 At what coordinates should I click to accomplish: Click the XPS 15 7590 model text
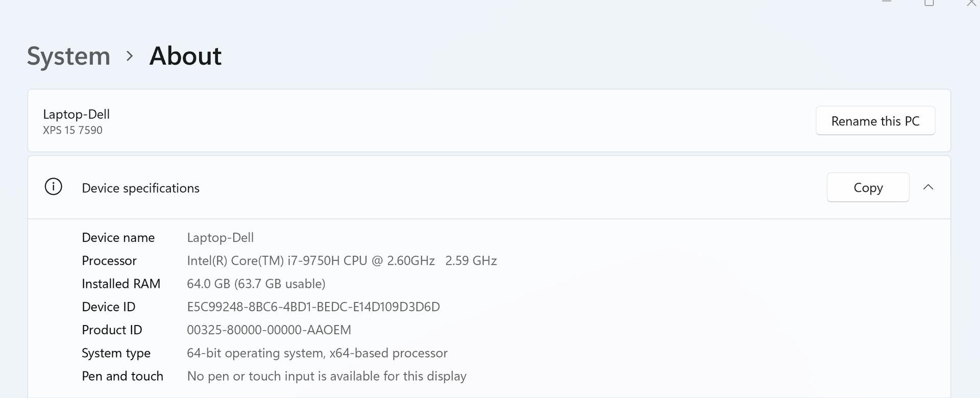click(72, 130)
